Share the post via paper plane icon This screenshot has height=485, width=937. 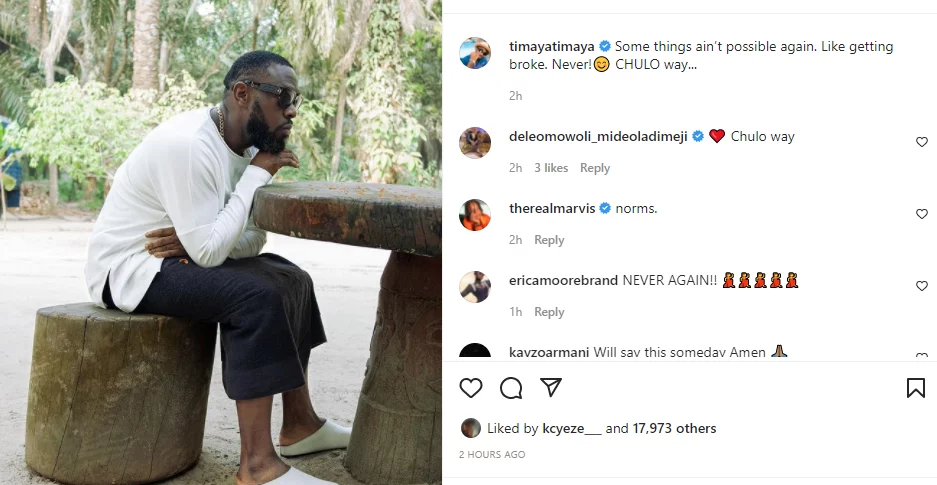click(x=550, y=388)
